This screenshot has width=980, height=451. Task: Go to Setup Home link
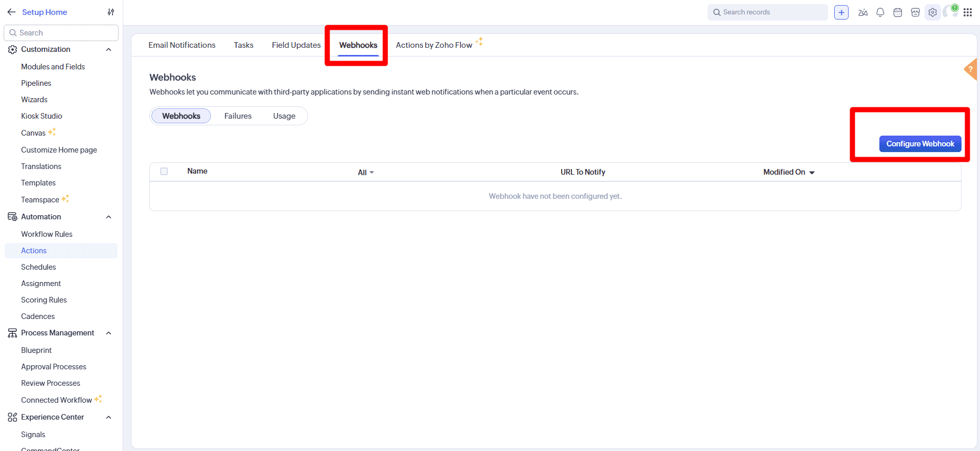45,12
